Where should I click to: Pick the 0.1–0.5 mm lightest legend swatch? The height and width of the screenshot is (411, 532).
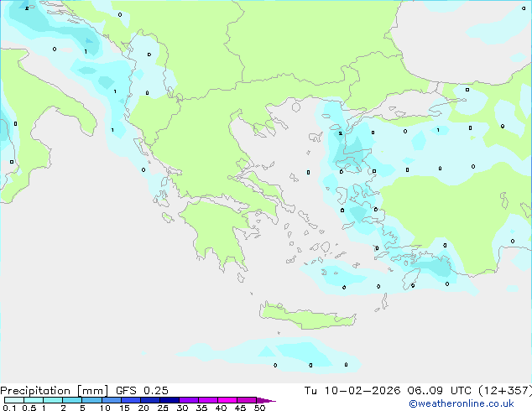click(x=14, y=400)
